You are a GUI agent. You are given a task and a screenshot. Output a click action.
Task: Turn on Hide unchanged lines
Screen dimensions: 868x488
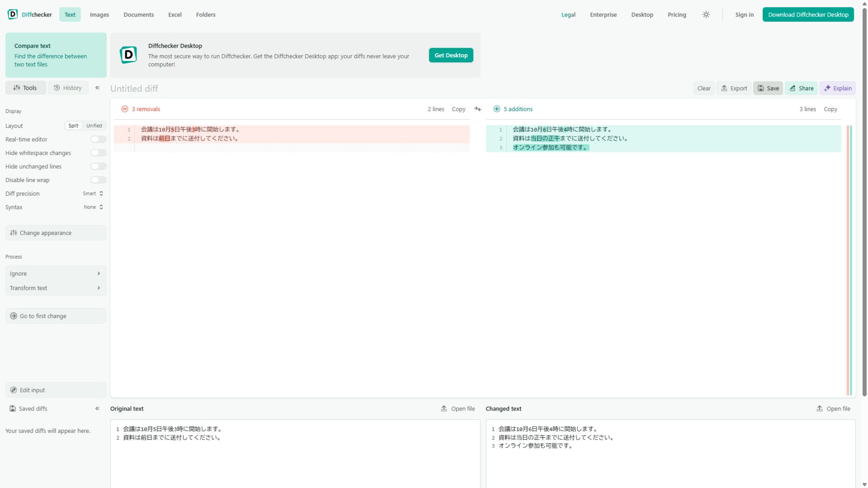tap(98, 167)
